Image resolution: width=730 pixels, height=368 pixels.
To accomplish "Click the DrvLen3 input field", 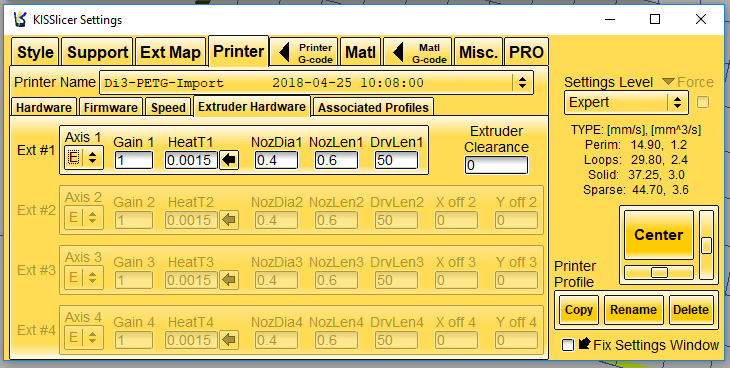I will (396, 280).
